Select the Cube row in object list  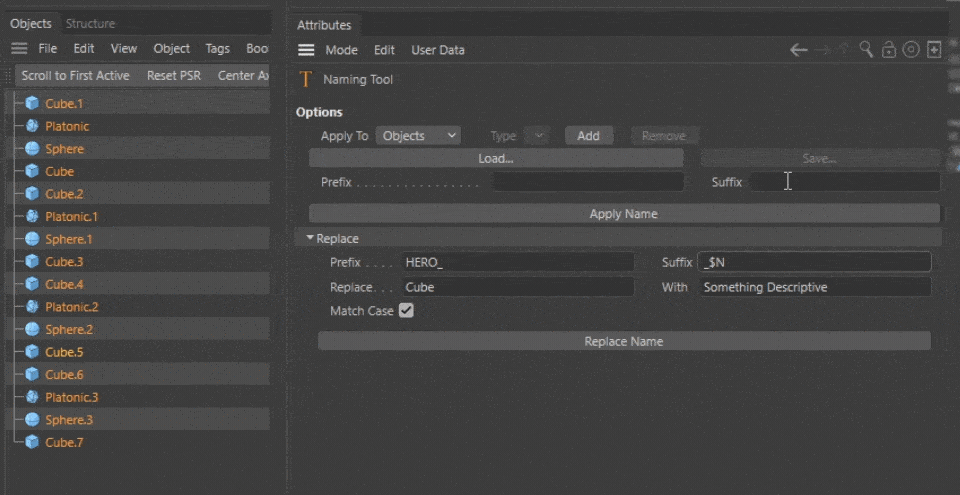click(x=137, y=172)
